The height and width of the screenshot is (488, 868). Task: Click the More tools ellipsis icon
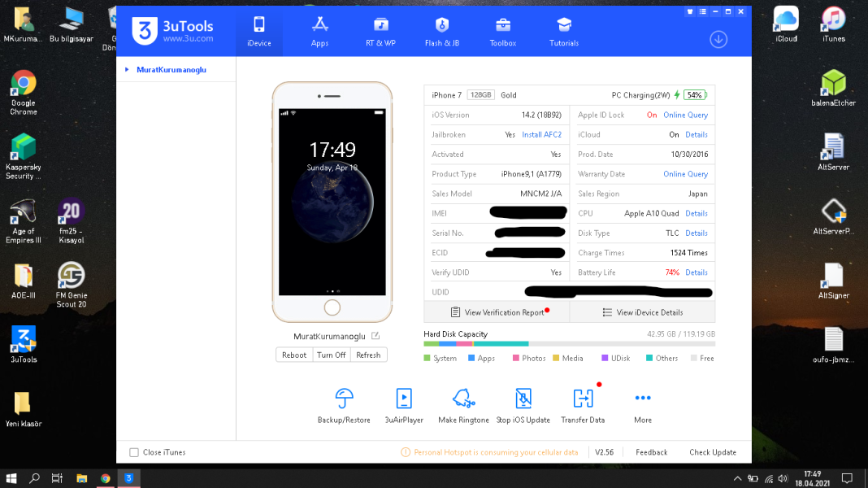[x=643, y=399]
